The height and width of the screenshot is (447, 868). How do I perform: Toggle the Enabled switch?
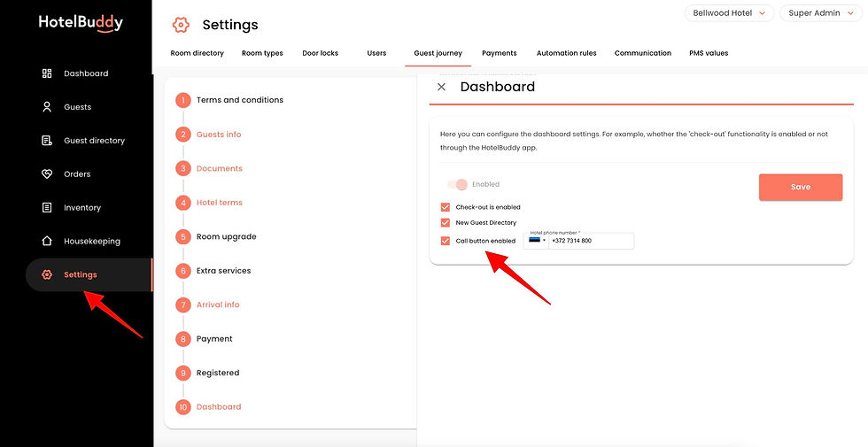pos(458,184)
